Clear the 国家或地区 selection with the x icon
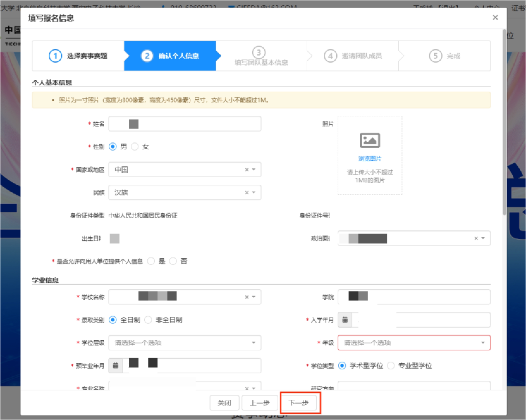The image size is (526, 420). click(x=247, y=170)
